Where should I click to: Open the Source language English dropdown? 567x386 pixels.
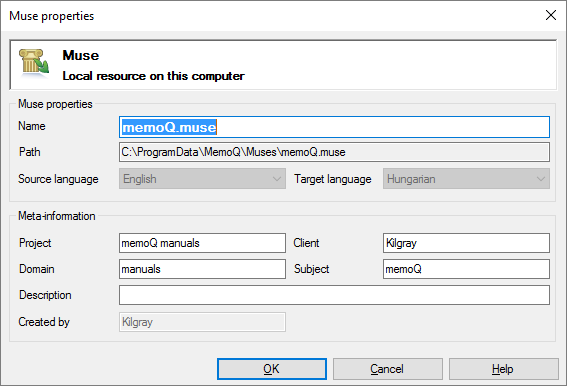coord(202,179)
